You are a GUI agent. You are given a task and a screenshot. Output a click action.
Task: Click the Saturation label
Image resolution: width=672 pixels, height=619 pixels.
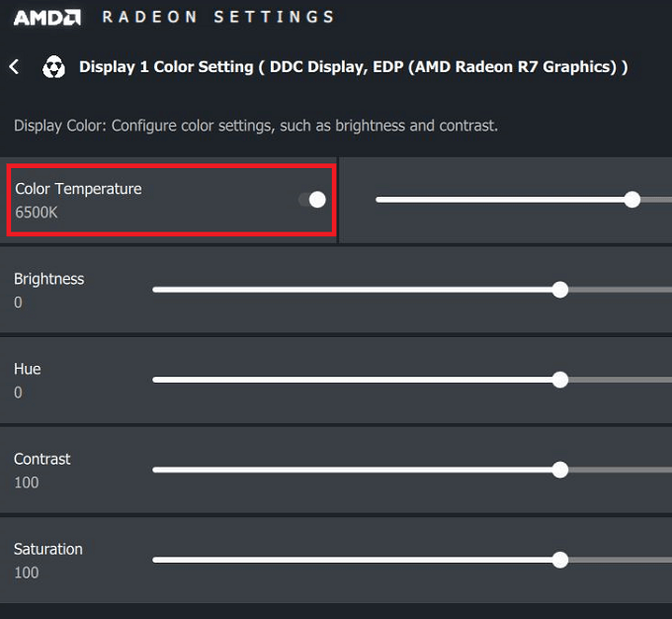click(48, 549)
